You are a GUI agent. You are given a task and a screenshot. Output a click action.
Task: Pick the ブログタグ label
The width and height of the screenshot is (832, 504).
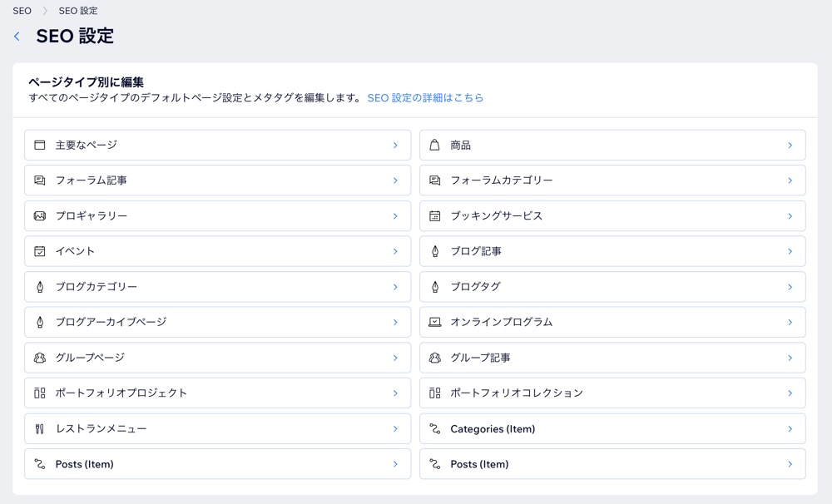[475, 287]
